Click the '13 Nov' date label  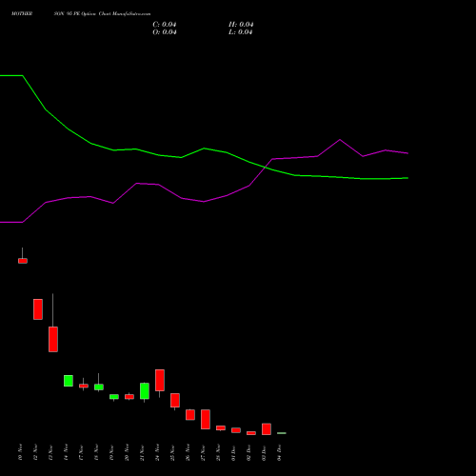(50, 452)
